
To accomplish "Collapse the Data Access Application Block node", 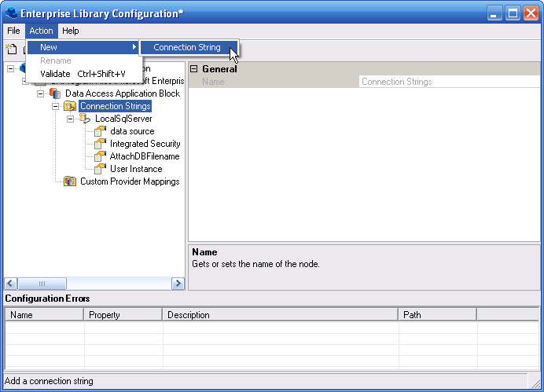I will [40, 93].
